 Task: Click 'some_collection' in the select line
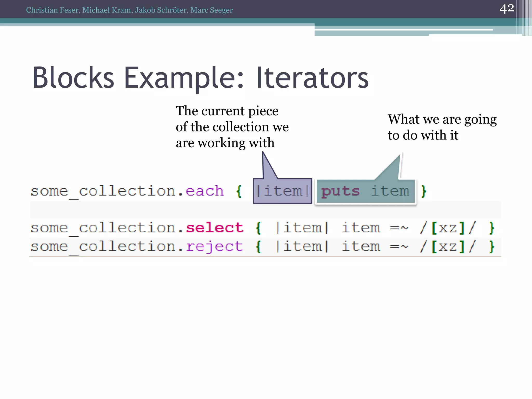(x=103, y=229)
